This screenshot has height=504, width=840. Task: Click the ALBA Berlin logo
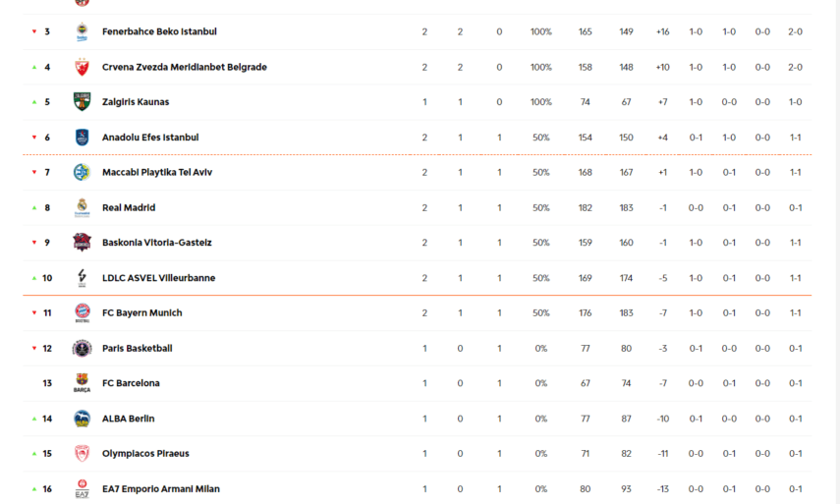click(x=82, y=419)
